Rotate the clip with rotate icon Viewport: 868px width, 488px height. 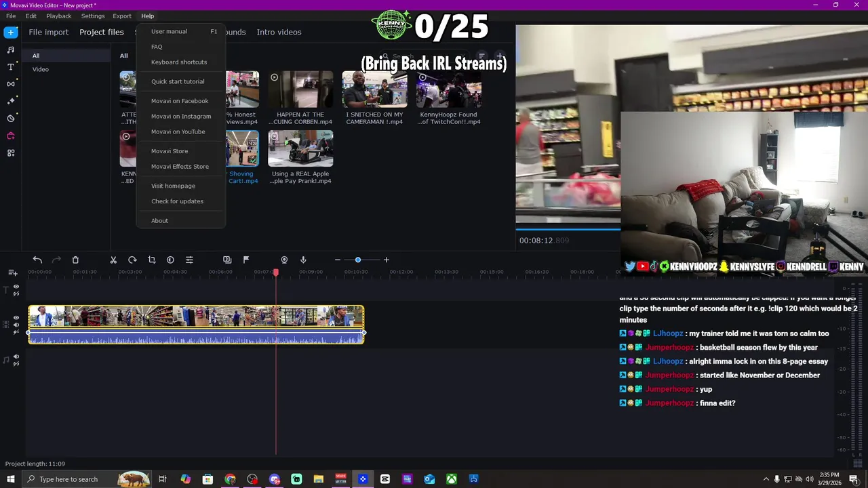132,260
